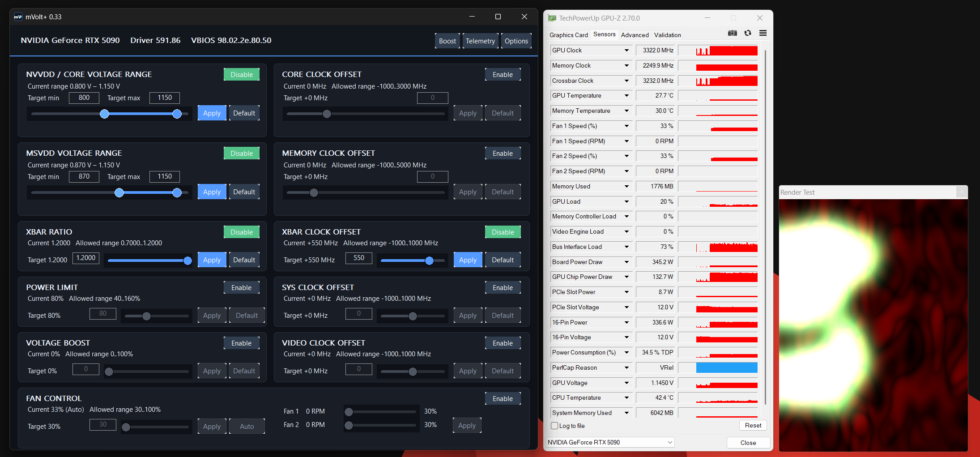The image size is (980, 457).
Task: Refresh GPU-Z sensors with the refresh icon
Action: click(x=748, y=33)
